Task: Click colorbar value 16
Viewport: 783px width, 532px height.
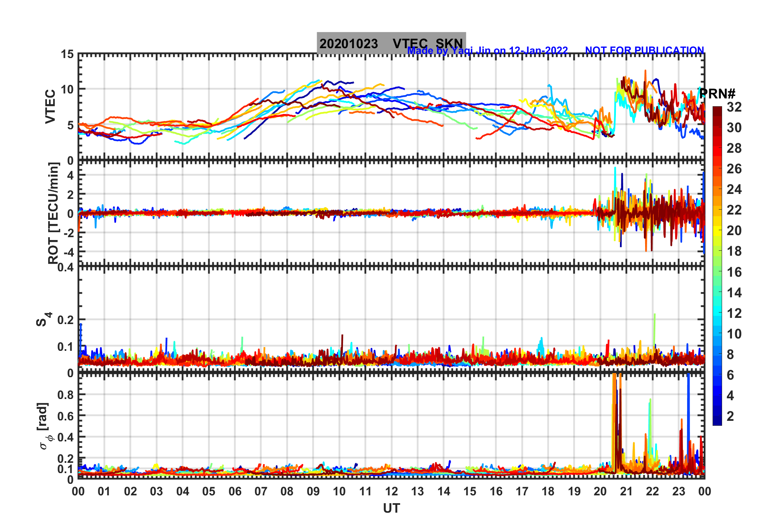Action: click(734, 272)
